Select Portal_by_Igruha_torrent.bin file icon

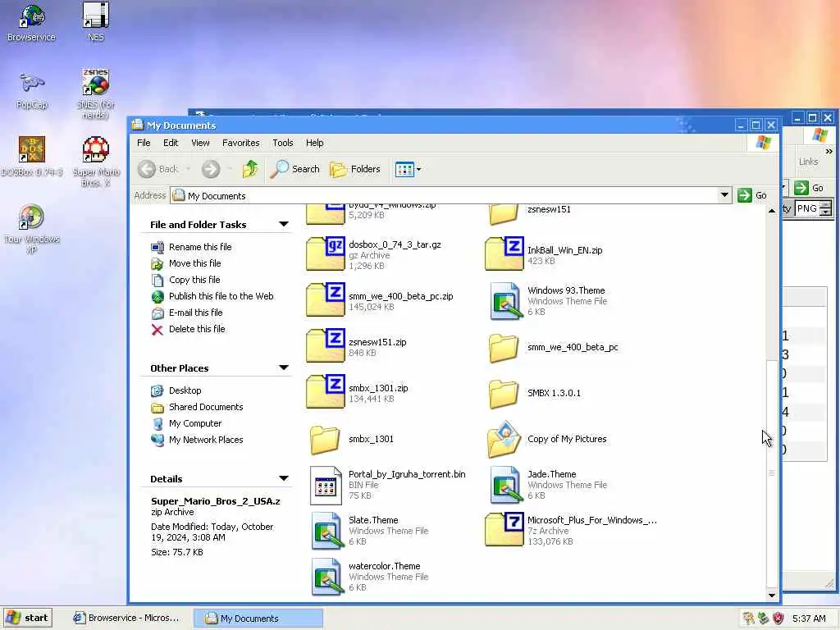tap(326, 486)
